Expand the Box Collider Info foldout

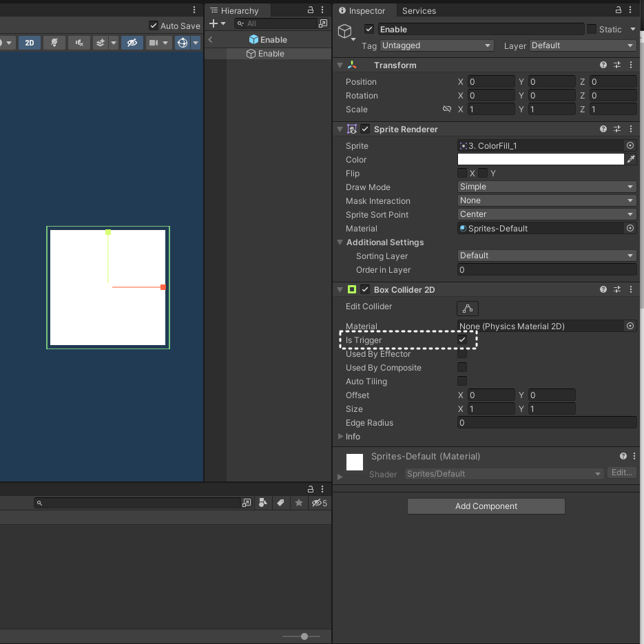click(340, 436)
